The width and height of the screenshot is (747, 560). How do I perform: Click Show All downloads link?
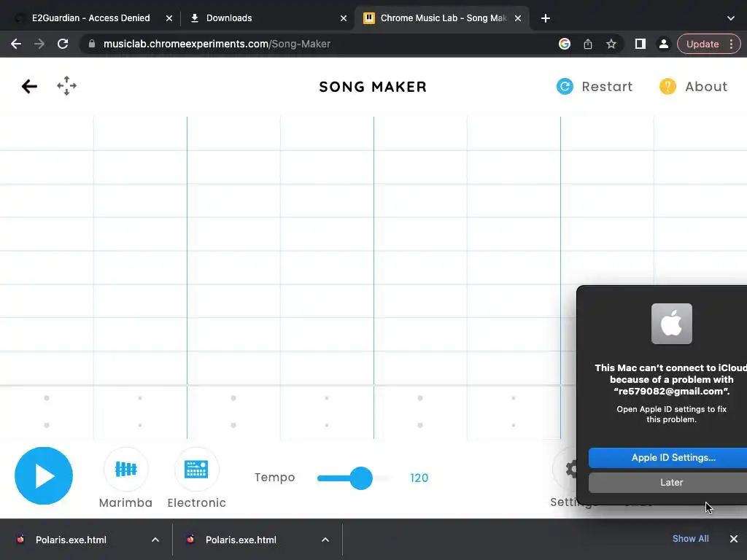pos(690,539)
